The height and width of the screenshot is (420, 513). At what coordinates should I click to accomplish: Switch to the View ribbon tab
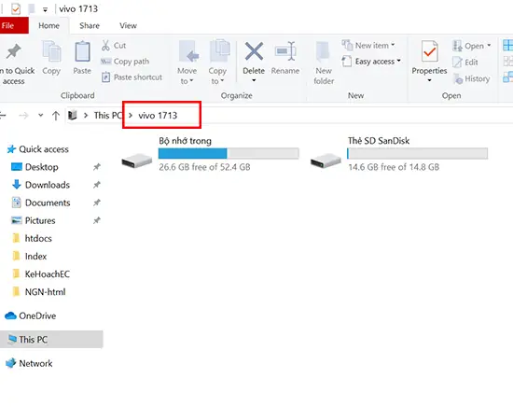pyautogui.click(x=128, y=25)
